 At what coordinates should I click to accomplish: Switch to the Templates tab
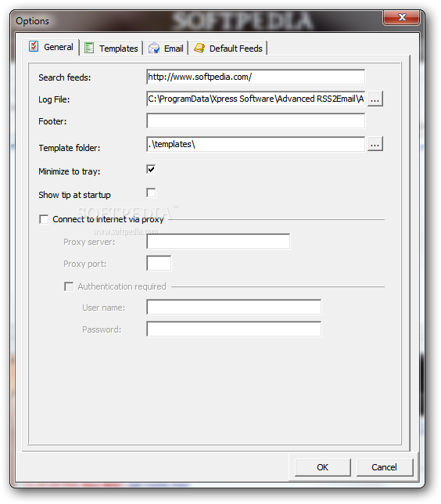coord(111,49)
